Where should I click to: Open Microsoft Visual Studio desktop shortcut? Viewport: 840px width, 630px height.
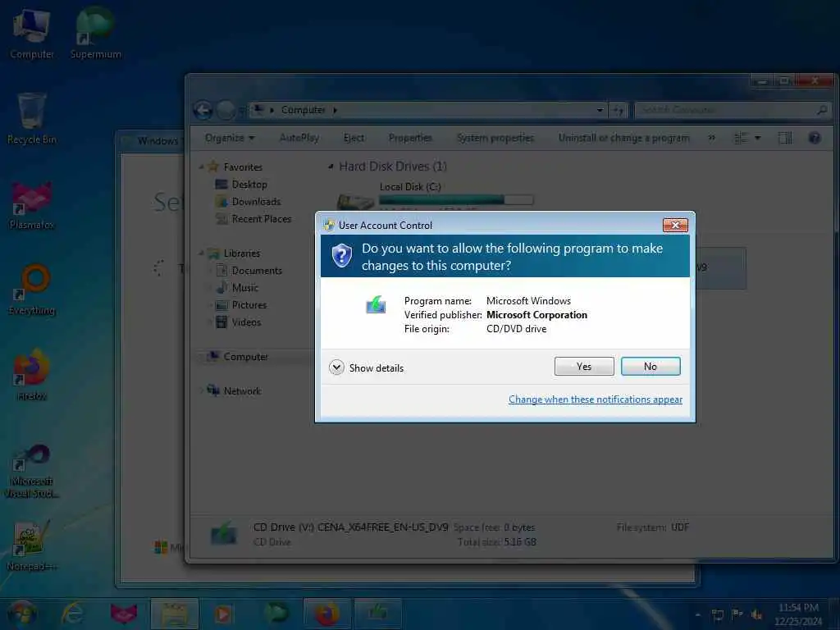tap(32, 472)
